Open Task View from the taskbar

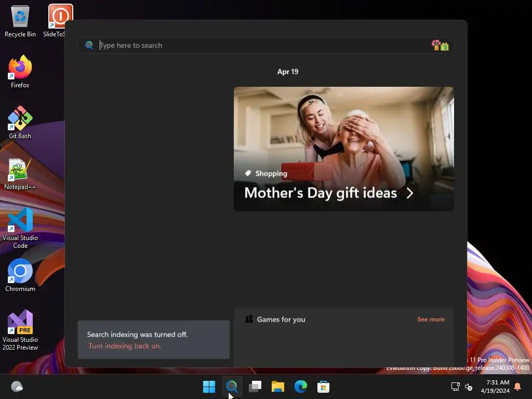[255, 387]
